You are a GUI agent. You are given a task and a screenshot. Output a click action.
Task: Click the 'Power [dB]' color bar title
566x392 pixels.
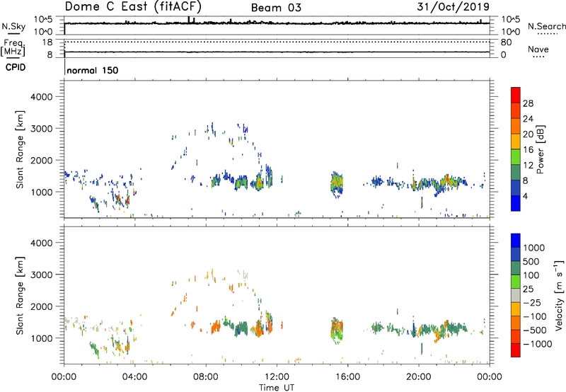click(540, 149)
